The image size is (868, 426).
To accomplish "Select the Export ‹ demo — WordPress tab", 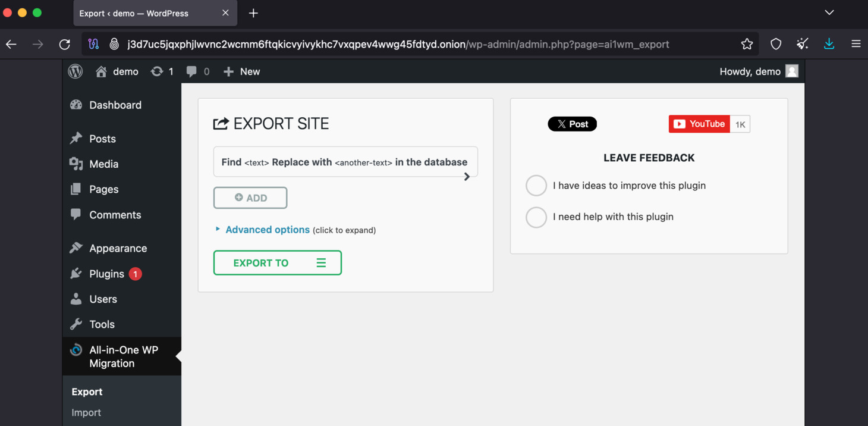I will 155,13.
